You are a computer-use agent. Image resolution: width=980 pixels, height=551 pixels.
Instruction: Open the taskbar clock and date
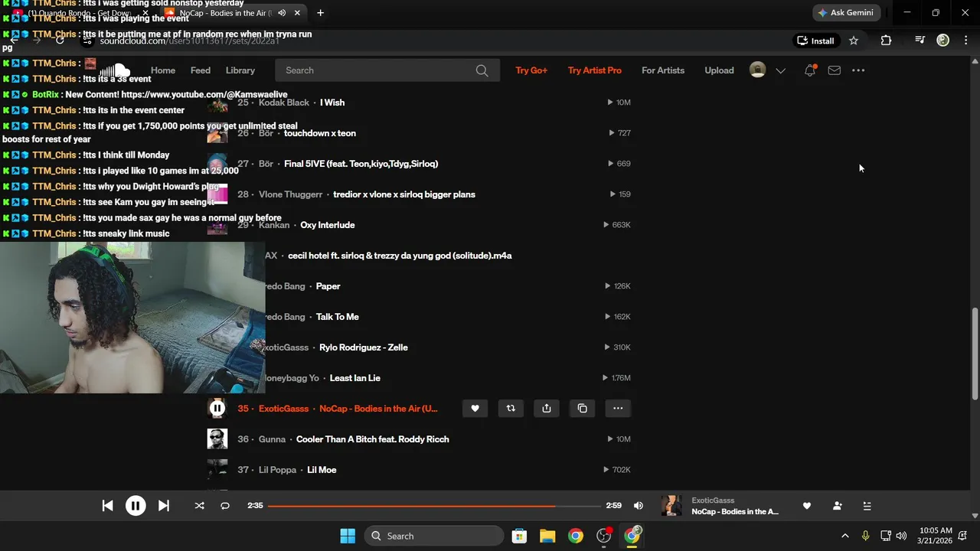click(936, 536)
